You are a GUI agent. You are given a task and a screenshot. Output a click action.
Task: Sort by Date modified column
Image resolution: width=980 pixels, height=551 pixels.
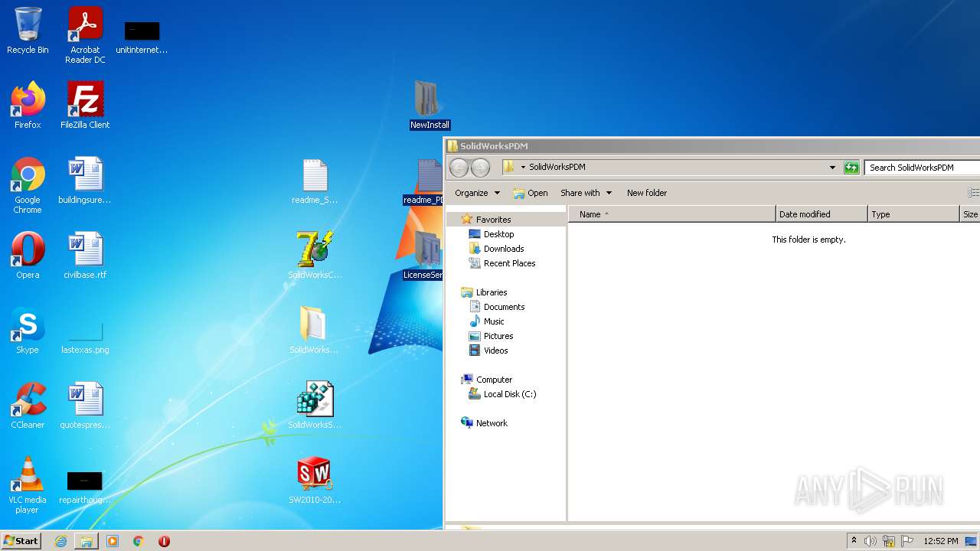tap(822, 214)
